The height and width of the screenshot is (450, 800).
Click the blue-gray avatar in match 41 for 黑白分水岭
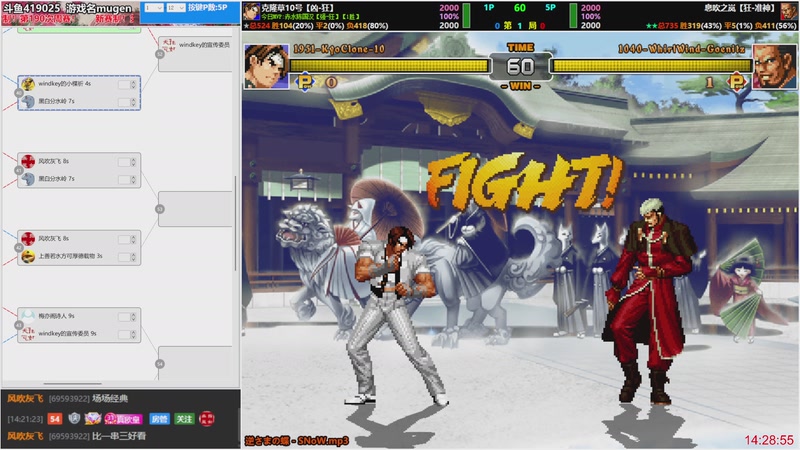coord(28,179)
